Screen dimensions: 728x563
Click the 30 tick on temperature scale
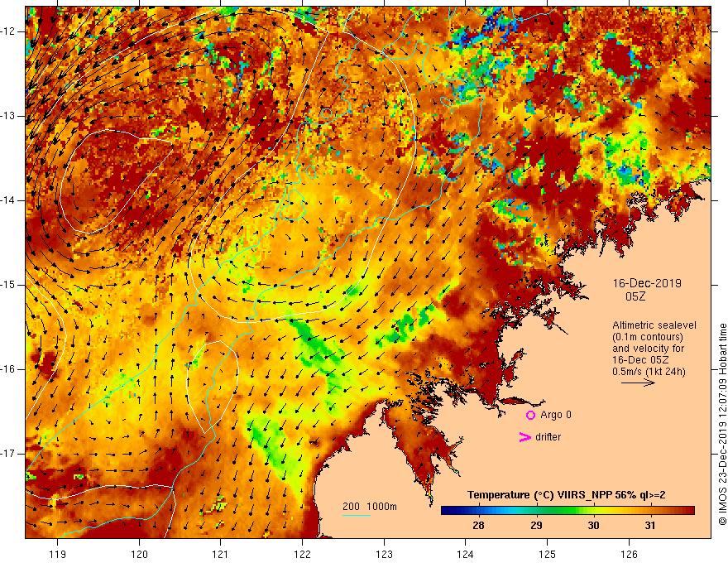(593, 526)
